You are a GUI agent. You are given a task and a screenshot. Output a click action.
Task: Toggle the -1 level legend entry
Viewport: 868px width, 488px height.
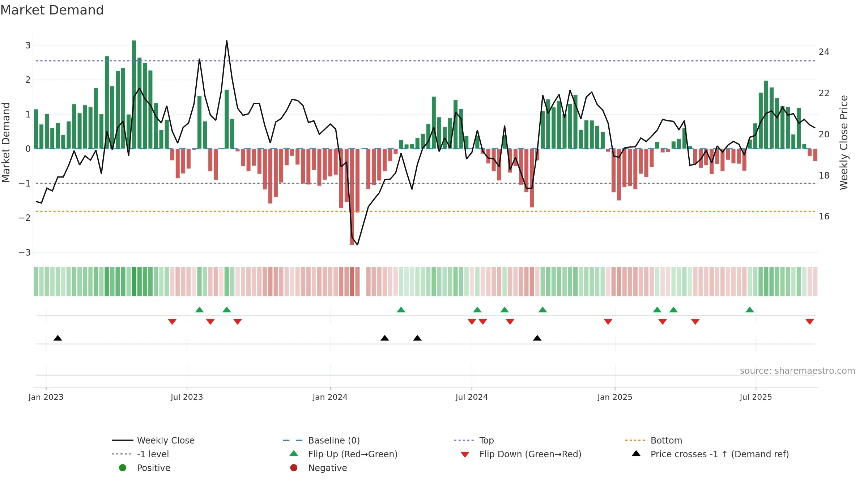coord(140,454)
